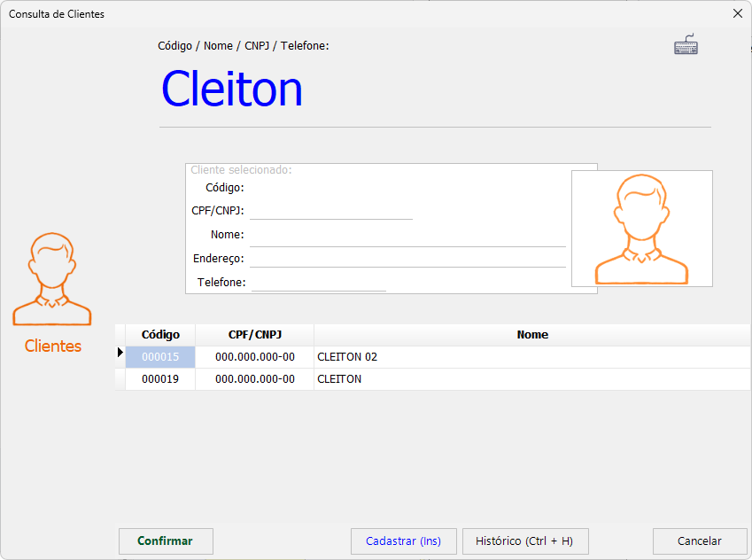The height and width of the screenshot is (560, 752).
Task: Close the Consulta de Clientes window
Action: click(x=737, y=13)
